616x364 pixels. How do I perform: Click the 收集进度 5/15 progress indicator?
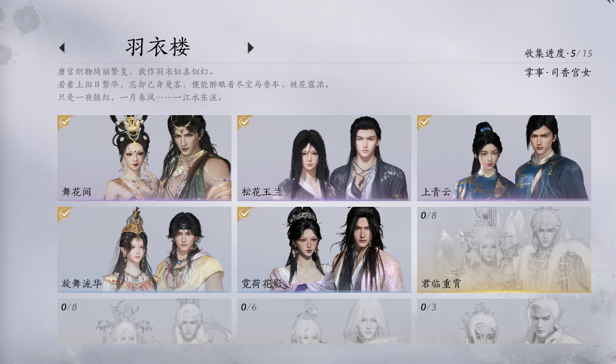pos(558,54)
